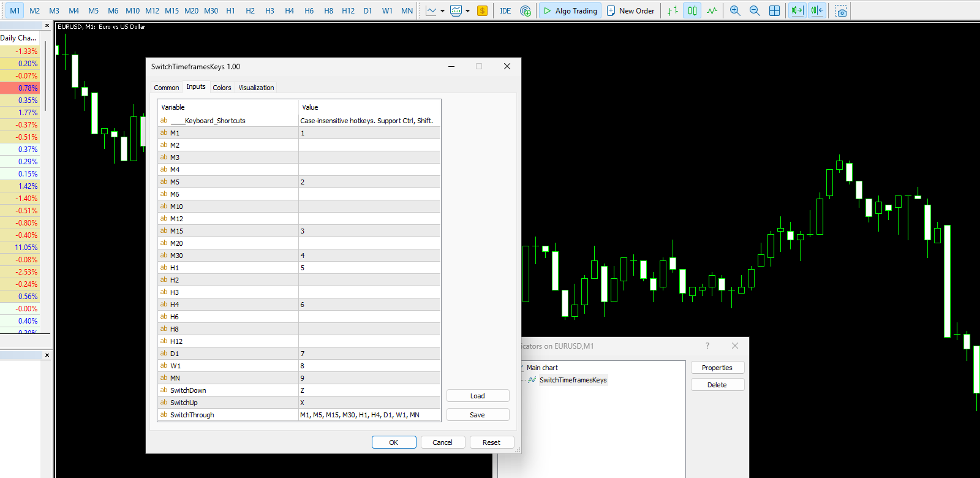Toggle auto scroll chart to end
This screenshot has width=980, height=478.
click(797, 10)
